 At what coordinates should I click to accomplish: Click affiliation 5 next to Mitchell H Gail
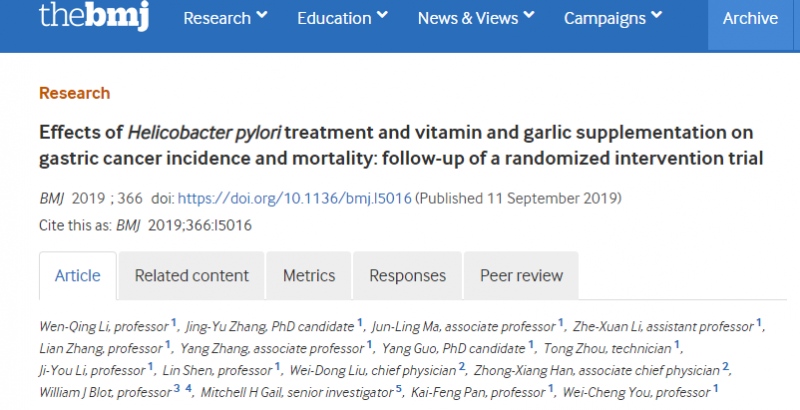pyautogui.click(x=398, y=390)
